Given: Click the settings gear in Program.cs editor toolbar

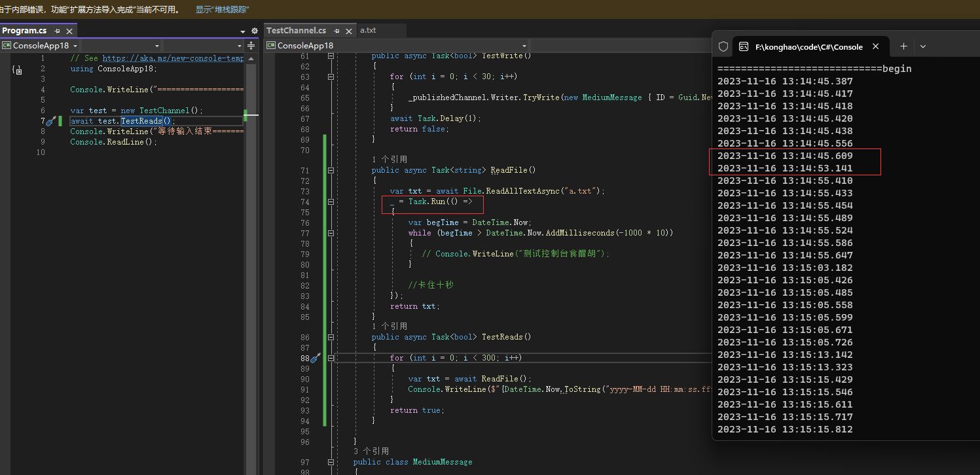Looking at the screenshot, I should (254, 31).
